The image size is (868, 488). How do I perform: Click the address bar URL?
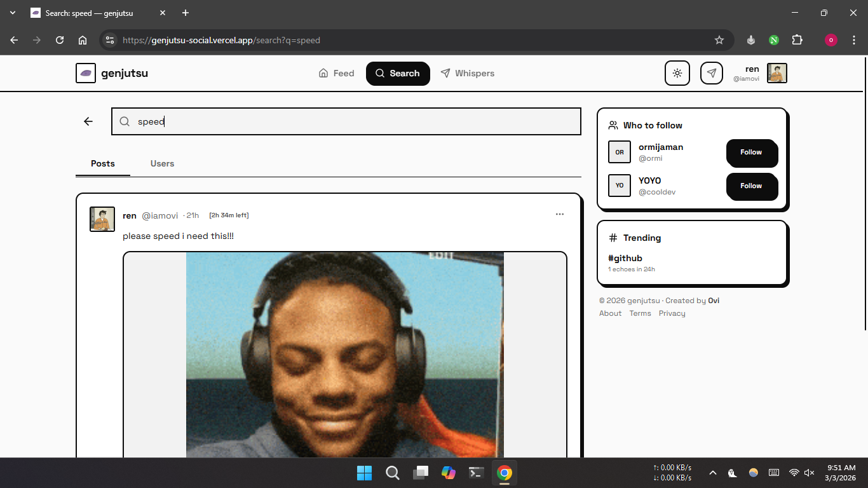point(221,40)
